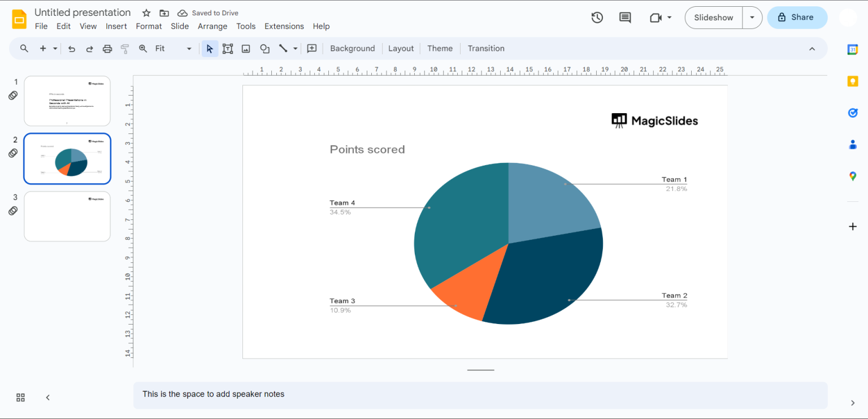Click the add comment toolbar icon
The height and width of the screenshot is (419, 868).
312,49
